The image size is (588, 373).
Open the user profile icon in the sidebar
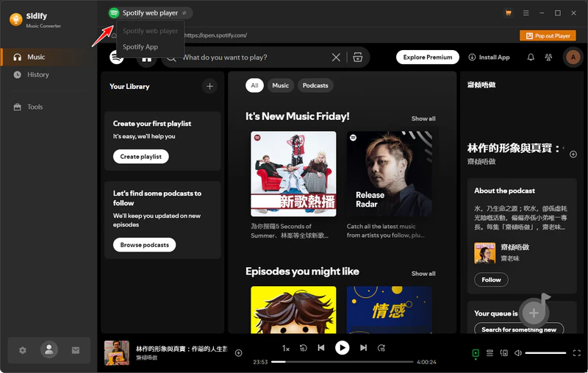coord(49,349)
